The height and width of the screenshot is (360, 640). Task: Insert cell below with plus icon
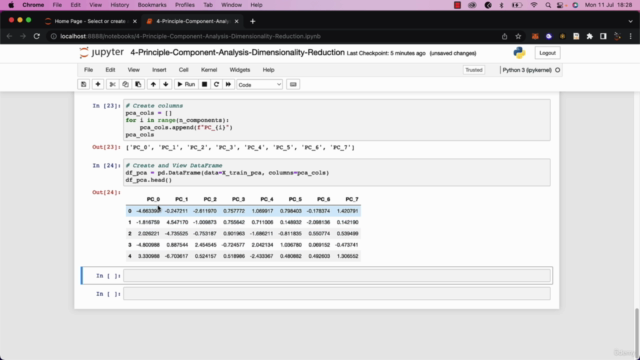(x=98, y=84)
